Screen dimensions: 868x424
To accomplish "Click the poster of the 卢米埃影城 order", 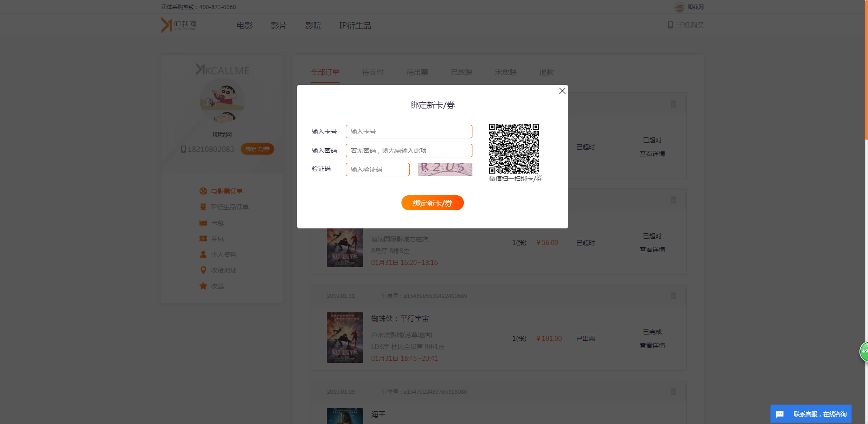I will point(345,338).
